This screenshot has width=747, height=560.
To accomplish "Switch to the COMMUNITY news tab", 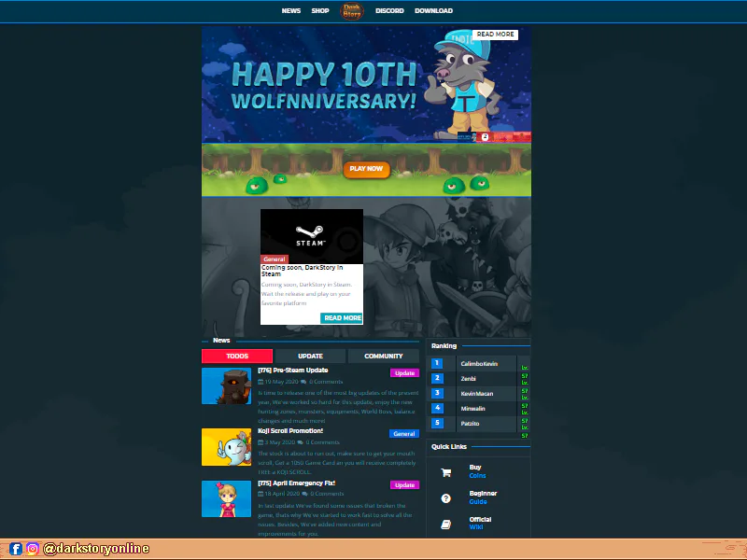I will [384, 357].
